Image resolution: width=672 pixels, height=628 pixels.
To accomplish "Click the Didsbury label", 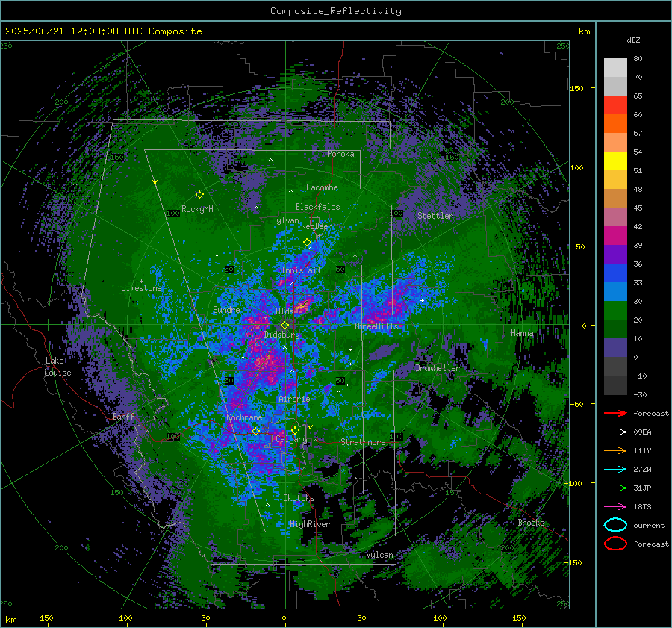I will click(282, 335).
